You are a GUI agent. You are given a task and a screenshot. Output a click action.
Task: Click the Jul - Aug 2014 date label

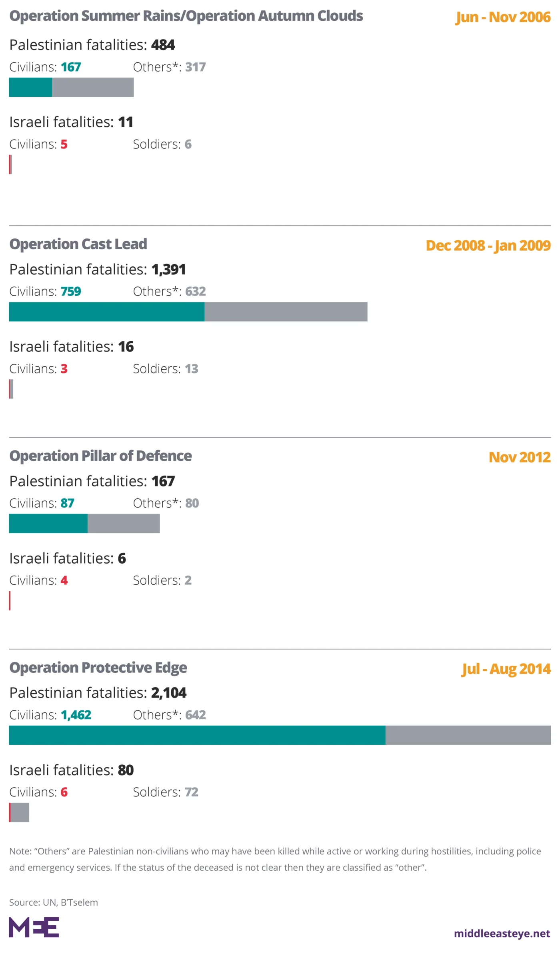pos(506,669)
